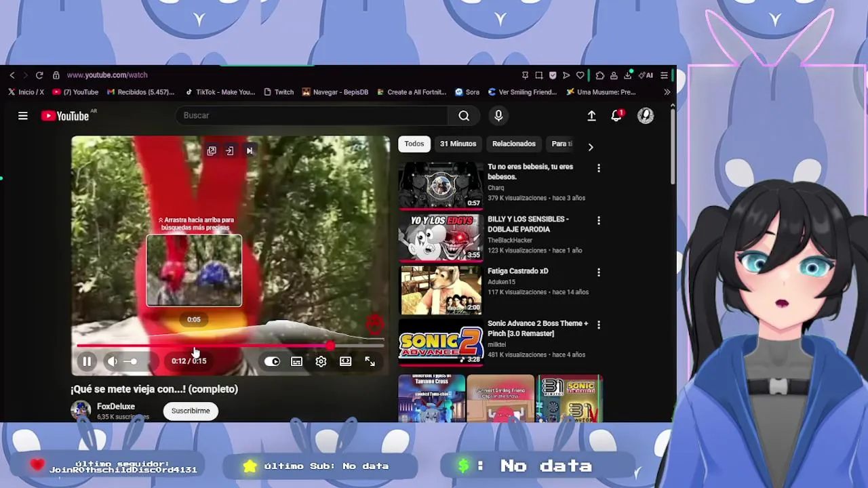Select the Relacionados filter chip
The width and height of the screenshot is (868, 488).
tap(514, 144)
